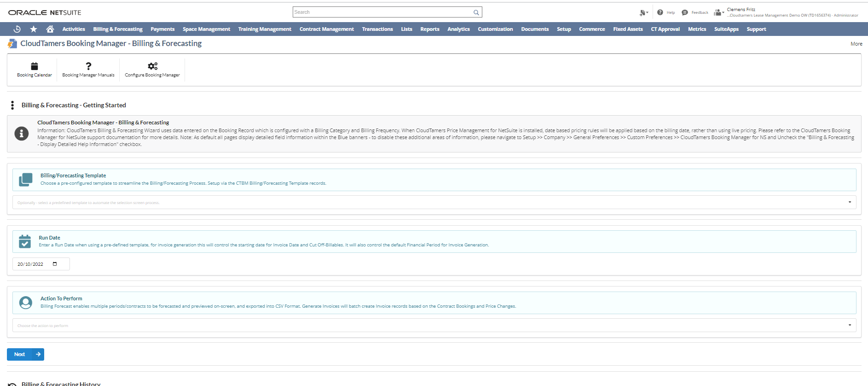The width and height of the screenshot is (868, 386).
Task: Open the three-dot menu beside Getting Started
Action: pos(12,105)
